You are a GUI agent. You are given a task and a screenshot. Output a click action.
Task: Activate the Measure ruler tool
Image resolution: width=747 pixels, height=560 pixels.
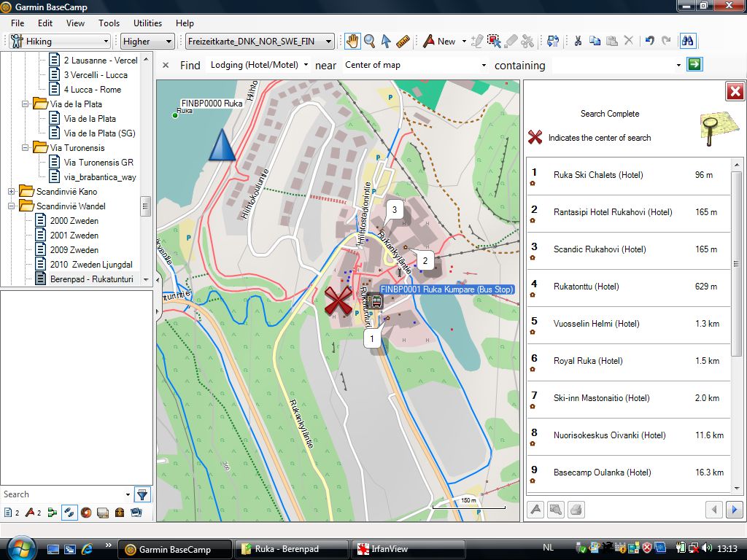(x=403, y=42)
